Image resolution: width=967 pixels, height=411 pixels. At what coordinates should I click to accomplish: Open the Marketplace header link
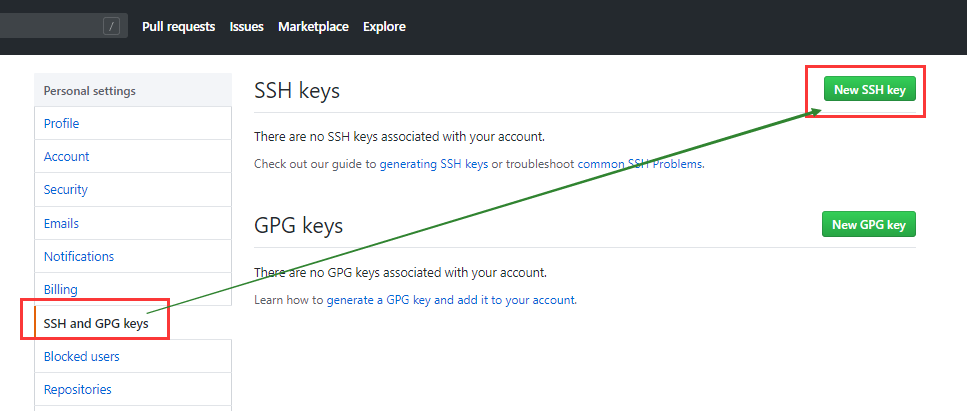tap(313, 27)
